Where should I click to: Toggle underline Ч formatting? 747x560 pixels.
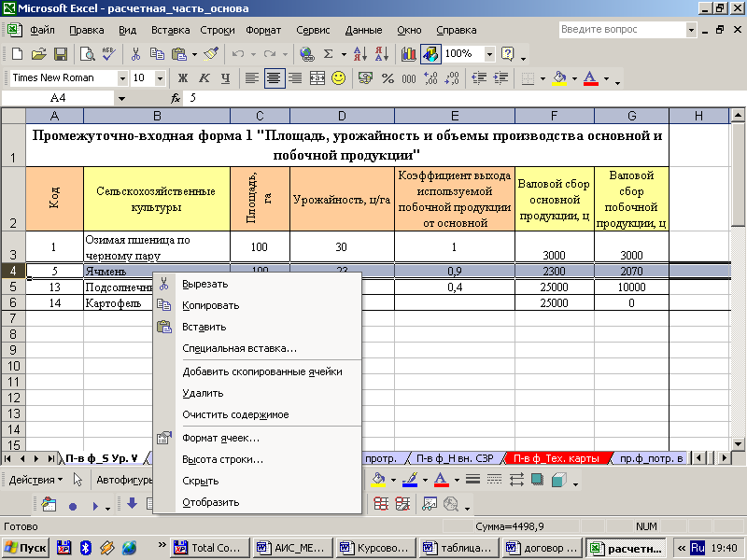[226, 78]
